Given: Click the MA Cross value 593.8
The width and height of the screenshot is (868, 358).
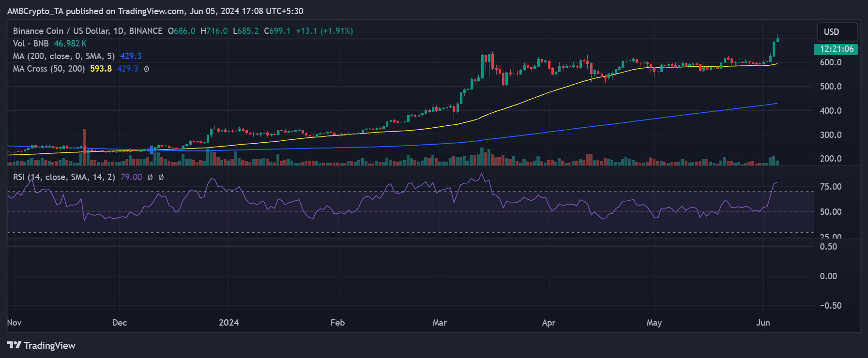Looking at the screenshot, I should (x=101, y=69).
